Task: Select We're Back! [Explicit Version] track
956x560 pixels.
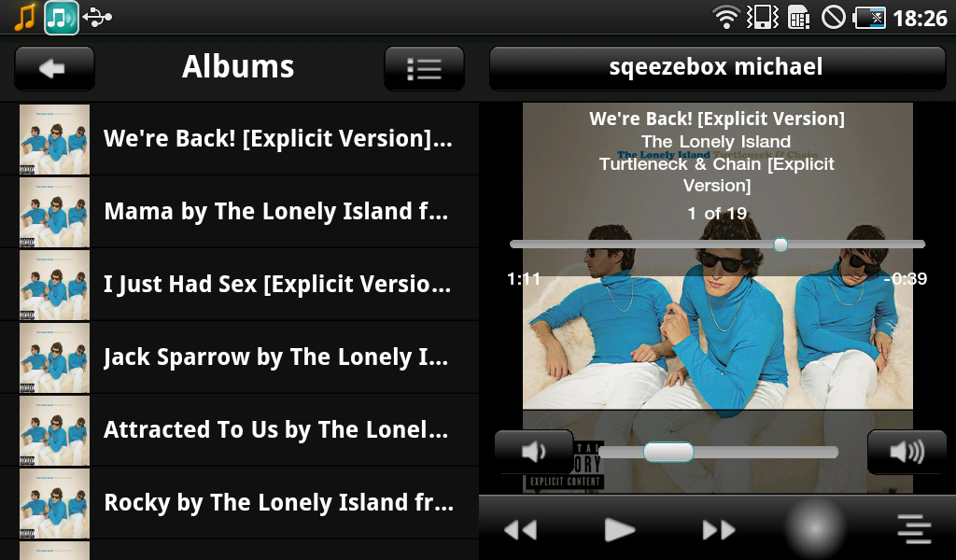Action: (239, 139)
